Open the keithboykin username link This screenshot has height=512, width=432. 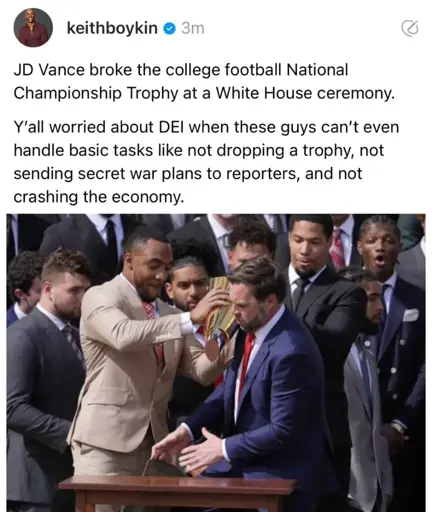(x=112, y=28)
